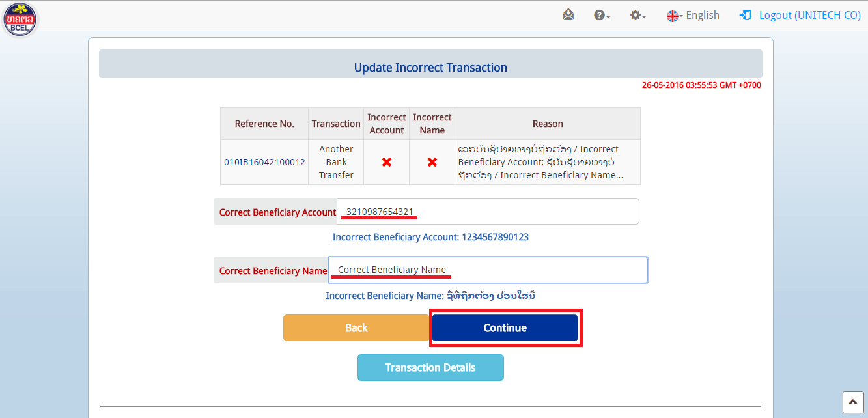Click the red X under Incorrect Account
The image size is (868, 418).
coord(387,162)
